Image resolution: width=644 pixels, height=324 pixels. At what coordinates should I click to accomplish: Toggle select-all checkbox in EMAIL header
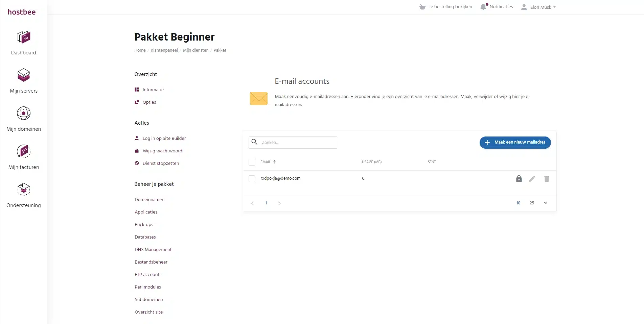252,162
